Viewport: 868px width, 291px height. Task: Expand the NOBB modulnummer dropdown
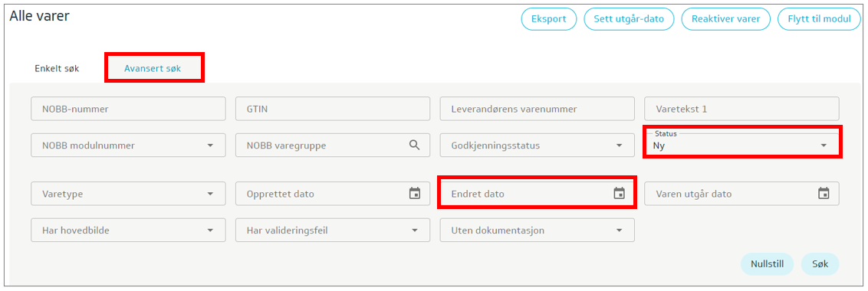[x=128, y=145]
